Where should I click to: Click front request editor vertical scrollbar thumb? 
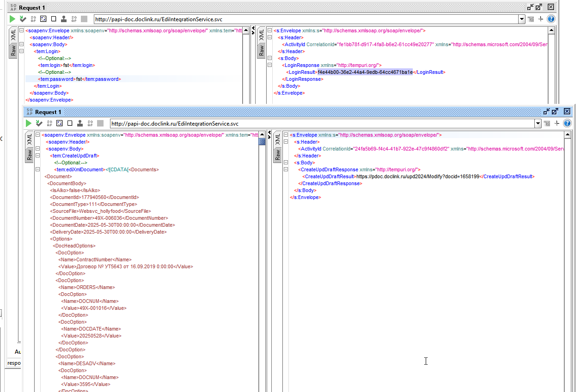pos(262,142)
